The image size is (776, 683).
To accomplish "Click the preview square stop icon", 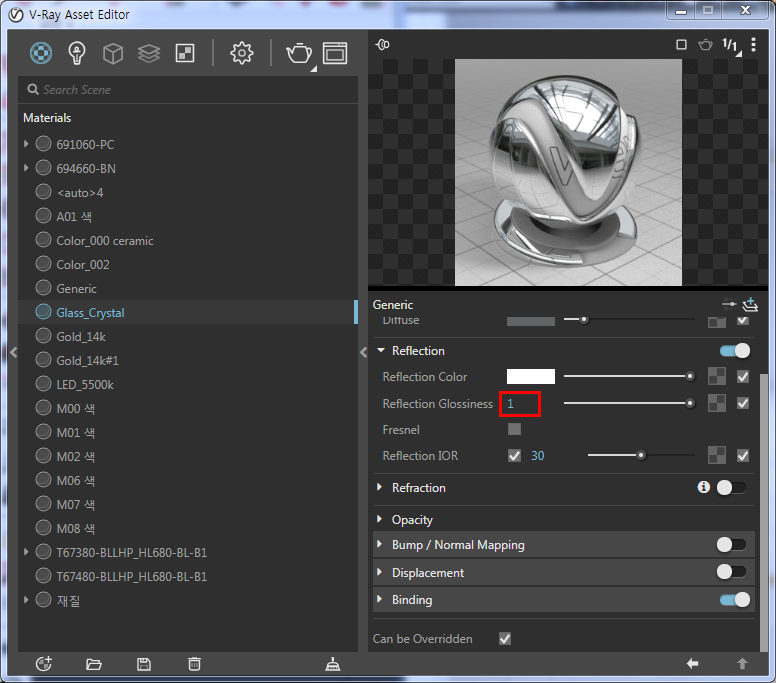I will click(681, 45).
